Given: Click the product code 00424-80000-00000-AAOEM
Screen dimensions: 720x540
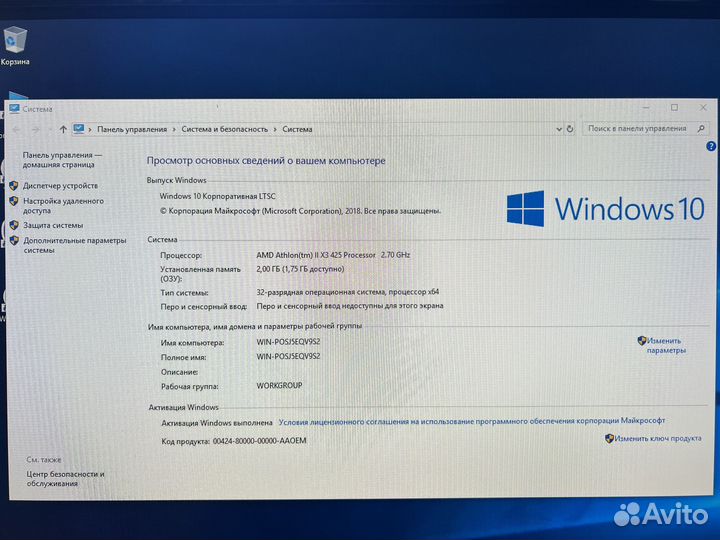Looking at the screenshot, I should tap(259, 441).
